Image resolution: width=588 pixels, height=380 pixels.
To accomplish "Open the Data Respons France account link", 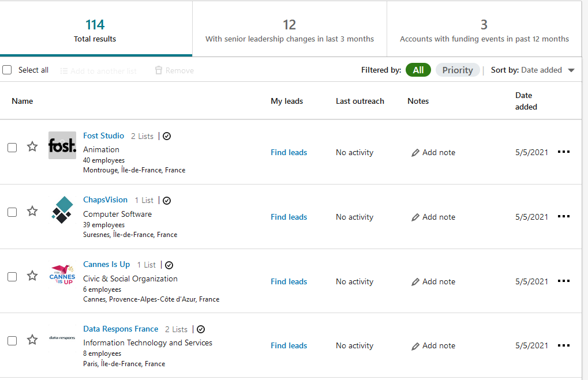I will click(121, 329).
